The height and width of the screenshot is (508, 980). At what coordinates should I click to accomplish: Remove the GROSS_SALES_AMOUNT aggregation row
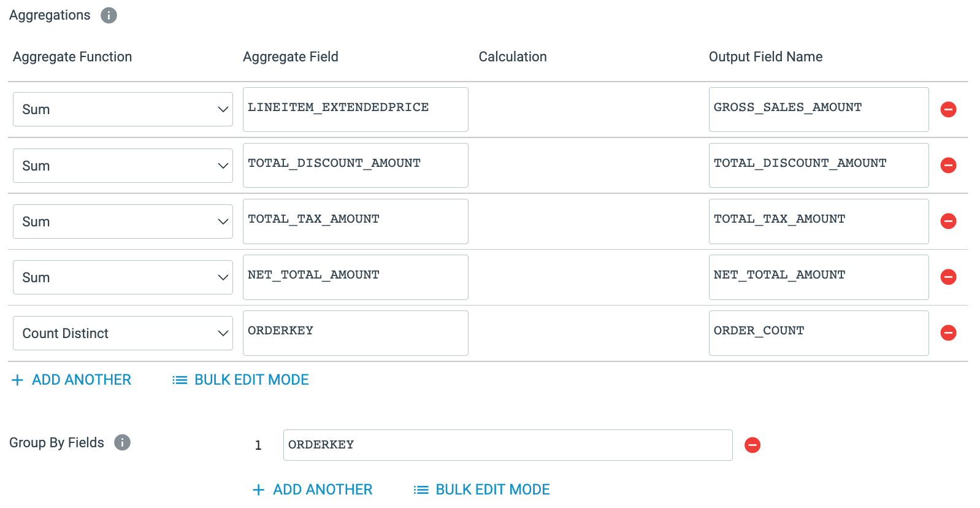point(949,109)
